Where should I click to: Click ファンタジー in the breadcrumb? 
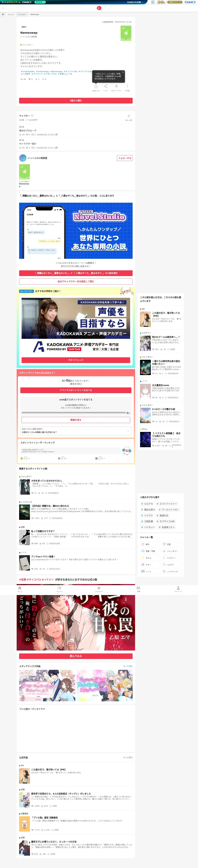(x=22, y=15)
